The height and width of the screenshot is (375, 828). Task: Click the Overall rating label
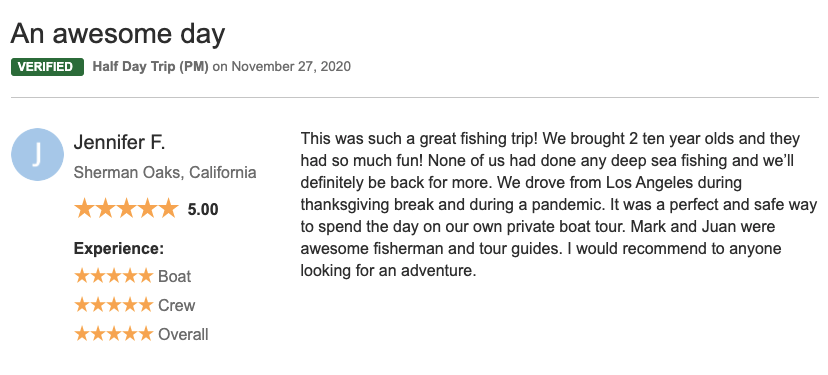coord(183,334)
